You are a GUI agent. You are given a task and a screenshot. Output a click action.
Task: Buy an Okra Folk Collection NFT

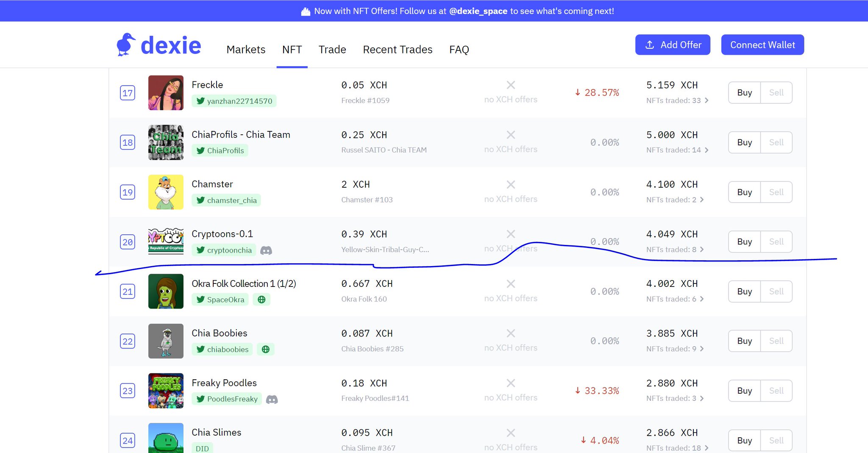(x=744, y=291)
